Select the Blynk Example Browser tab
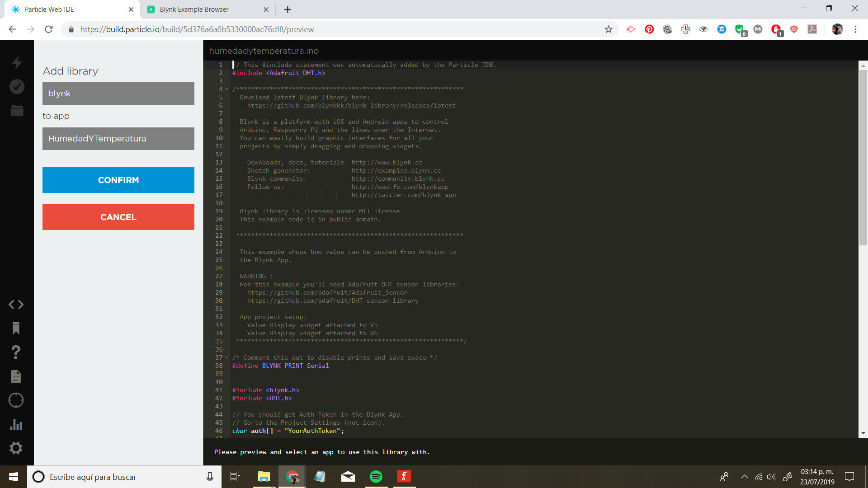Screen dimensions: 868x488 point(203,9)
